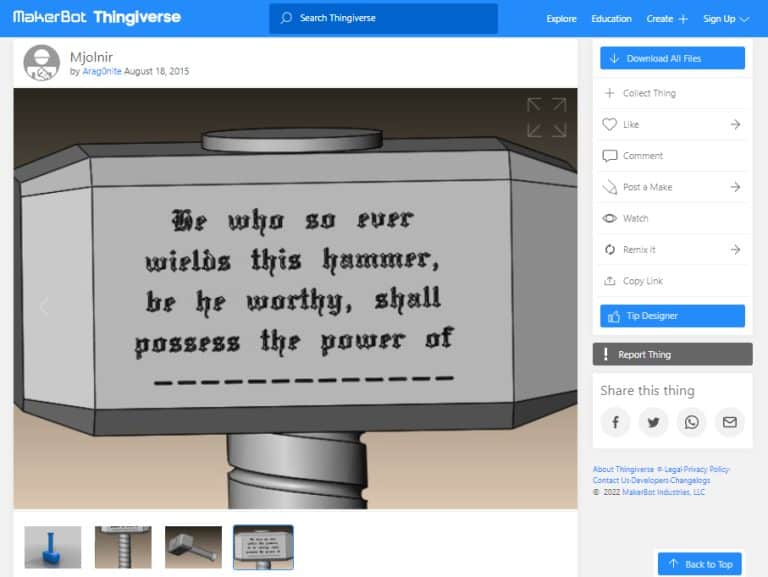The width and height of the screenshot is (768, 577).
Task: Click the download arrow icon
Action: 614,58
